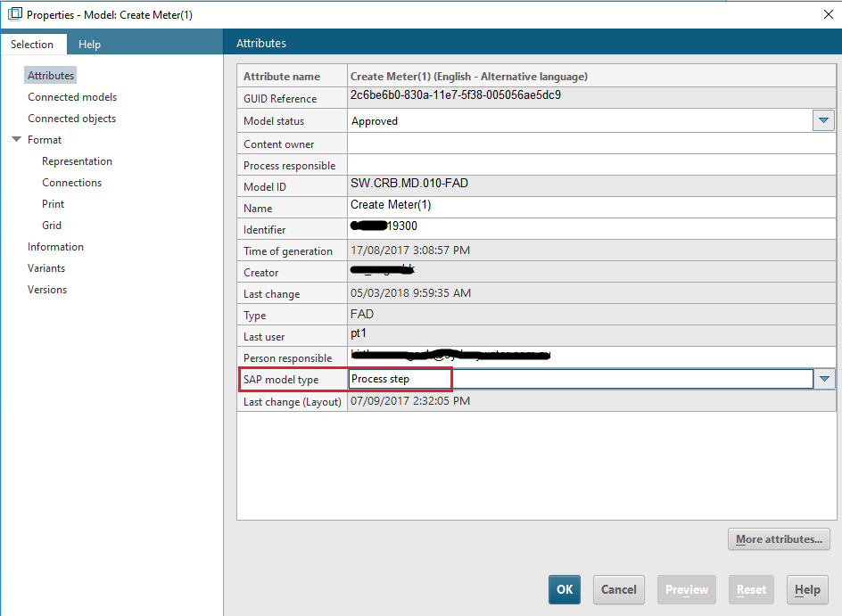
Task: Click the OK button
Action: click(x=564, y=589)
